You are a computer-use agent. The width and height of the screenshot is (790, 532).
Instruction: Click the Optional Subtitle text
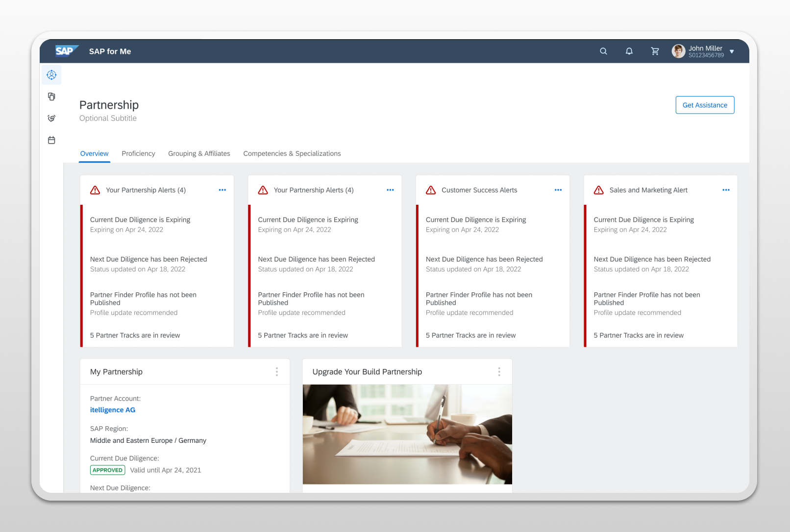(x=108, y=119)
